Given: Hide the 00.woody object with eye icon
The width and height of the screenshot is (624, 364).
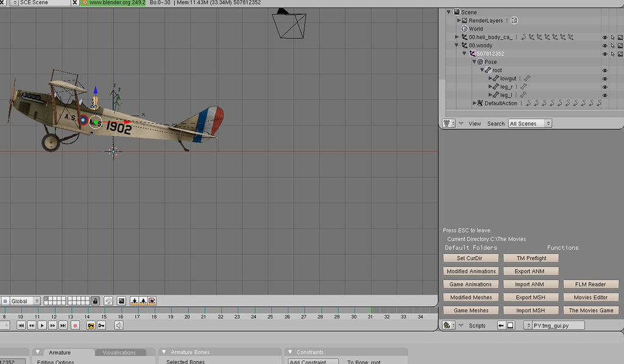Looking at the screenshot, I should [604, 46].
